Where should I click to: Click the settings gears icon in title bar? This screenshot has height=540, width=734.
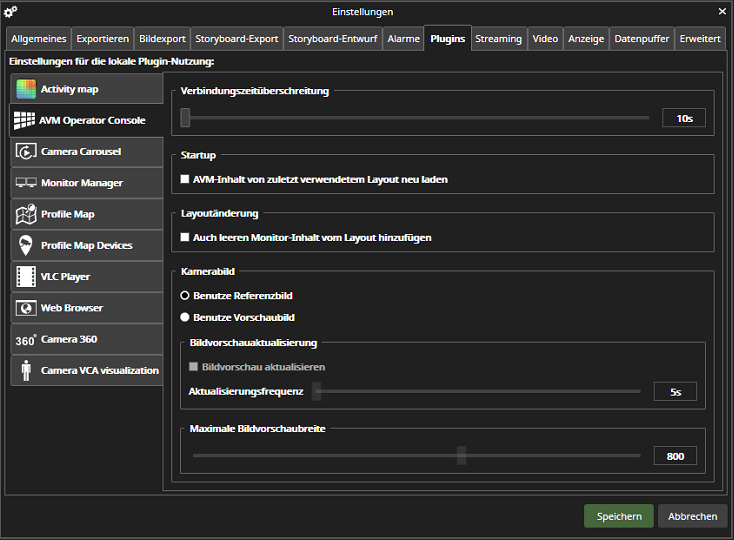tap(10, 12)
